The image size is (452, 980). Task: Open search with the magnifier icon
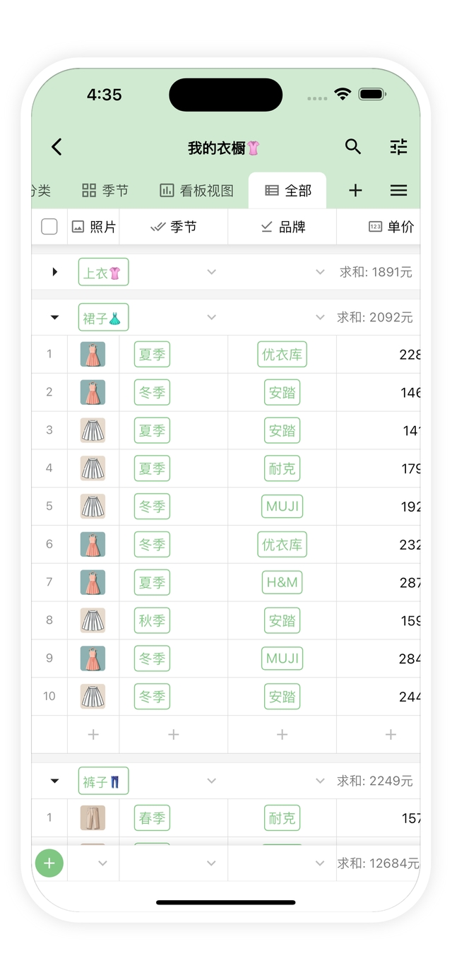coord(353,147)
